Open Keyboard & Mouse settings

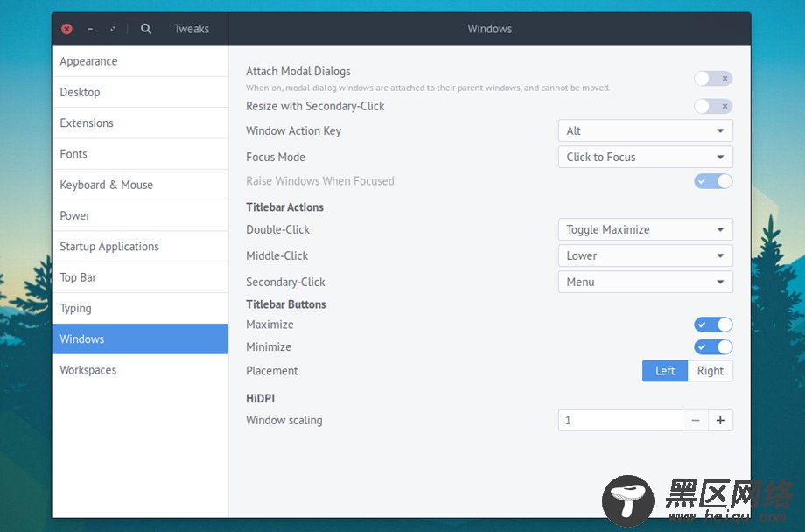click(140, 185)
